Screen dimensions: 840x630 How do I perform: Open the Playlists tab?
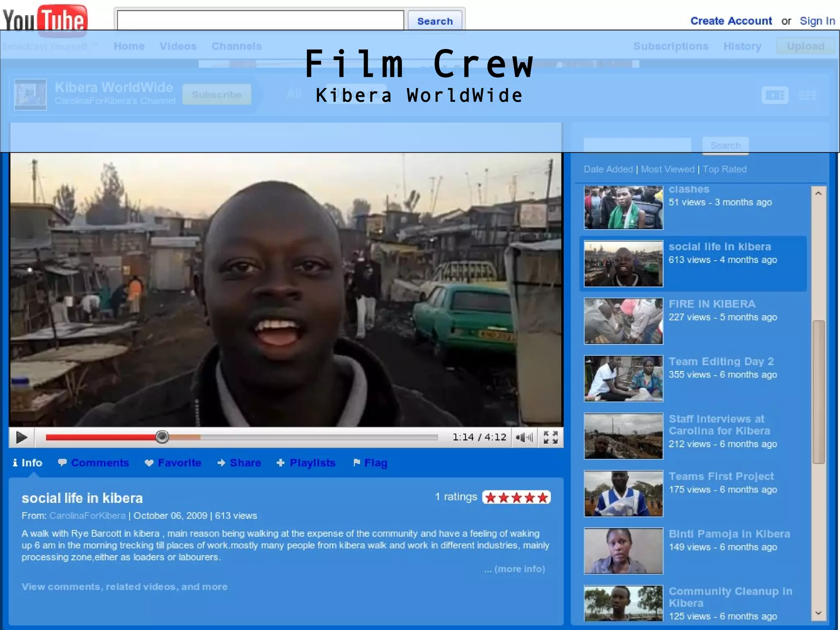click(x=306, y=463)
